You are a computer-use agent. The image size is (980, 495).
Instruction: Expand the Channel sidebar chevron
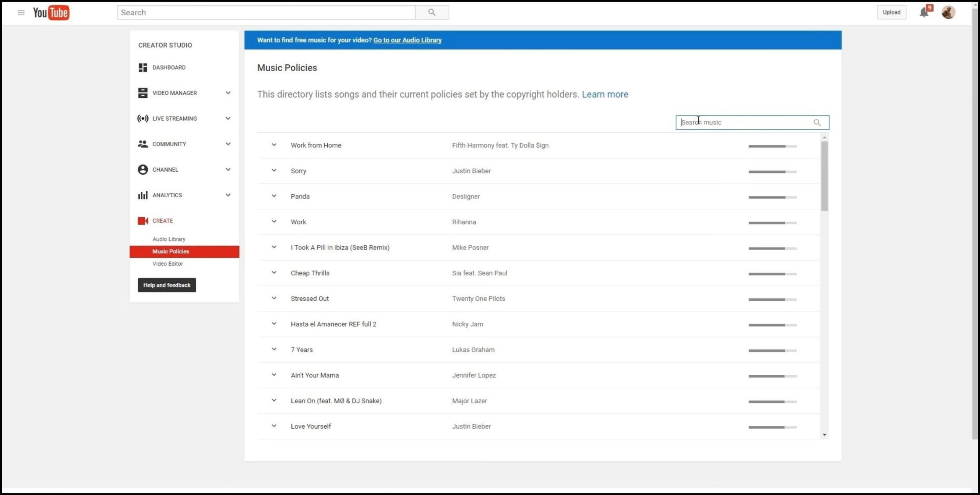tap(228, 169)
